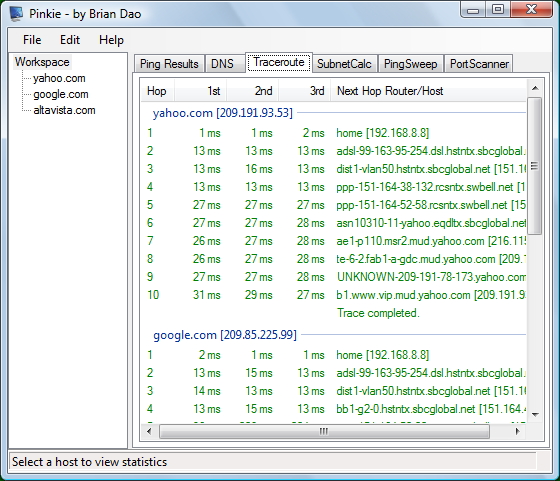The height and width of the screenshot is (481, 560).
Task: Switch to the Ping Results tab
Action: point(169,64)
